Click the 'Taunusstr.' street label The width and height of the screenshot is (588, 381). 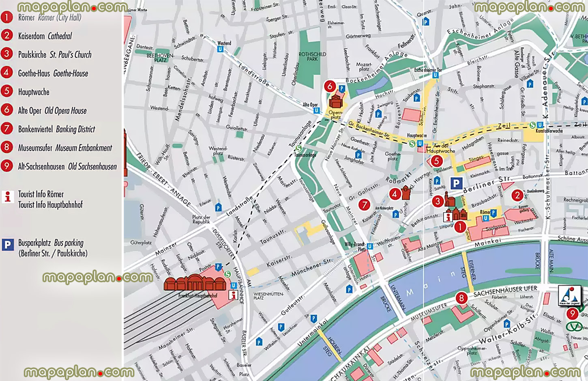(273, 236)
